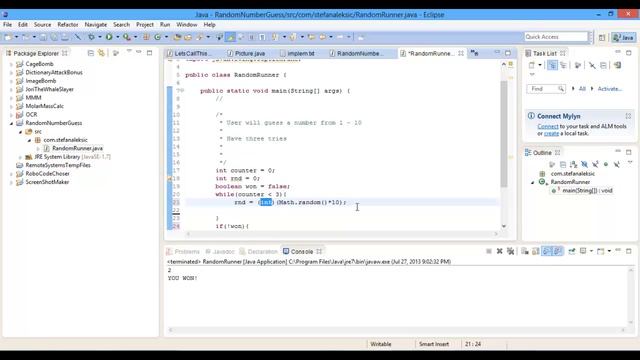Click Terminate stop icon in Console
Screen dimensions: 640x360
[489, 251]
